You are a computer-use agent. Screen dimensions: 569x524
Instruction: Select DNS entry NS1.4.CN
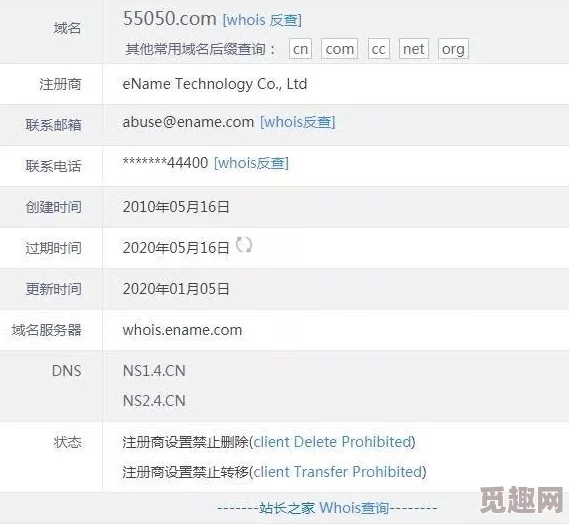(154, 371)
